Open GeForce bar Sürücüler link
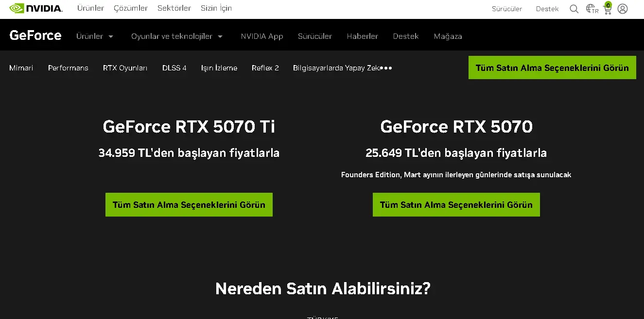 315,36
